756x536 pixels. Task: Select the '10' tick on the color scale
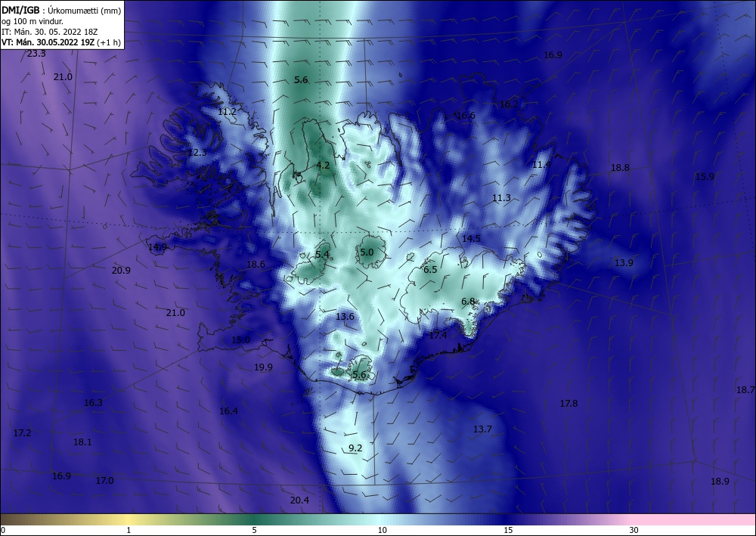(x=383, y=530)
